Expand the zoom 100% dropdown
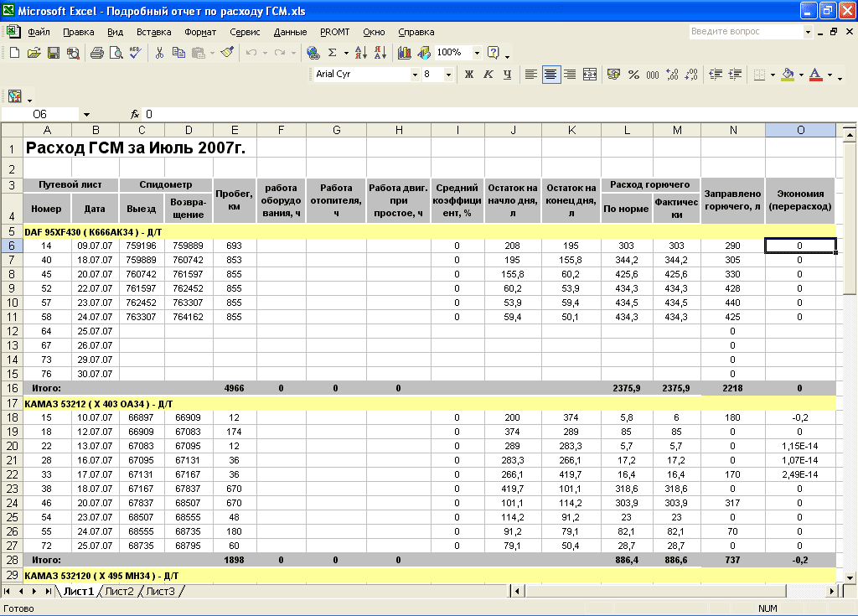This screenshot has width=858, height=616. click(x=477, y=53)
